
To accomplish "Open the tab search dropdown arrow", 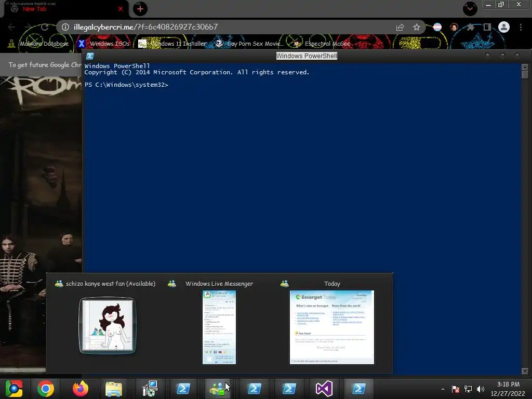I will tap(470, 9).
